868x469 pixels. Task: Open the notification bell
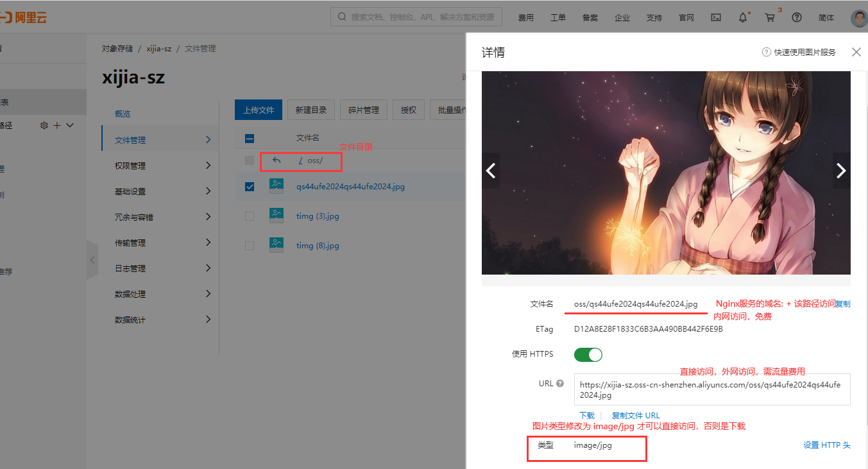[743, 17]
